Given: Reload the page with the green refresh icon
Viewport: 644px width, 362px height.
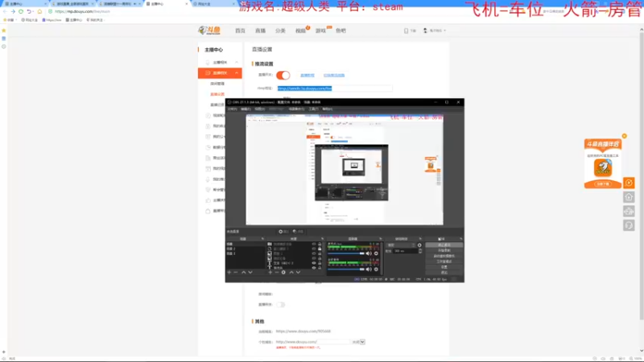Looking at the screenshot, I should point(21,11).
